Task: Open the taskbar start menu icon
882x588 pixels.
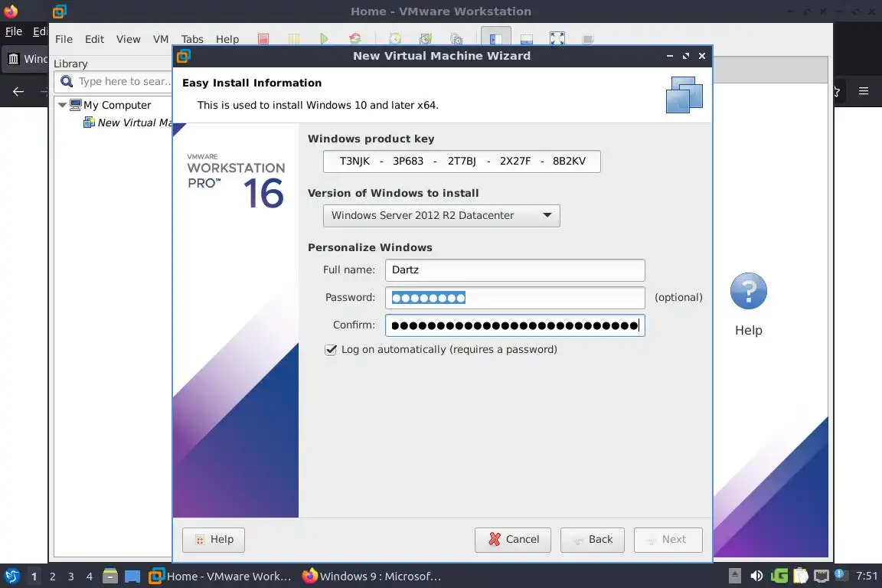Action: point(11,577)
